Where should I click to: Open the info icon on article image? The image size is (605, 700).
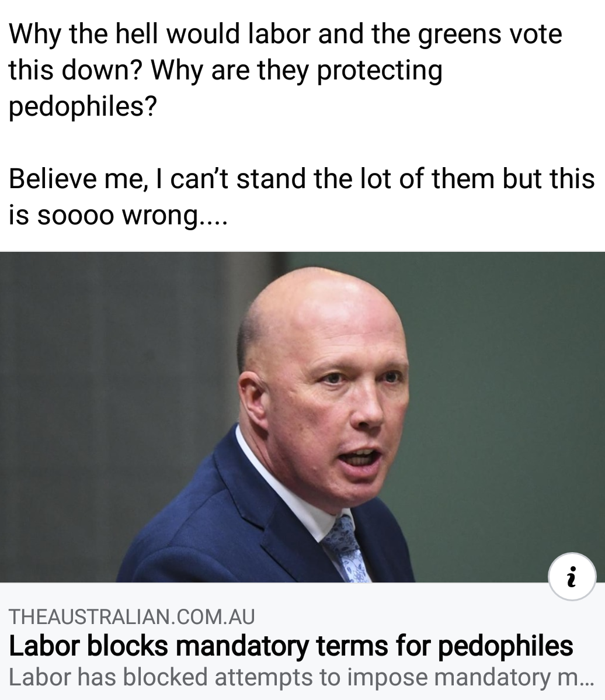pyautogui.click(x=572, y=576)
